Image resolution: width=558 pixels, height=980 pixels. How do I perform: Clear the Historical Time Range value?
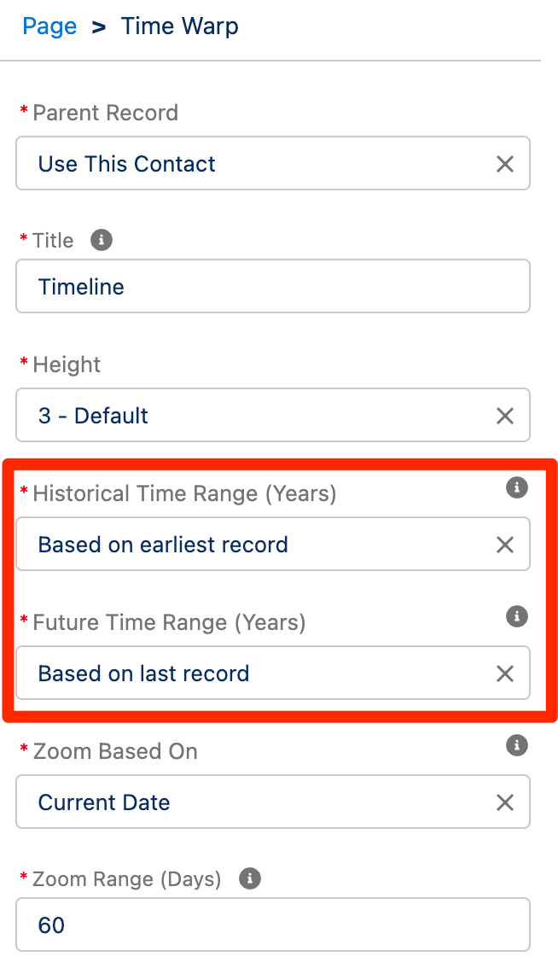[x=504, y=544]
